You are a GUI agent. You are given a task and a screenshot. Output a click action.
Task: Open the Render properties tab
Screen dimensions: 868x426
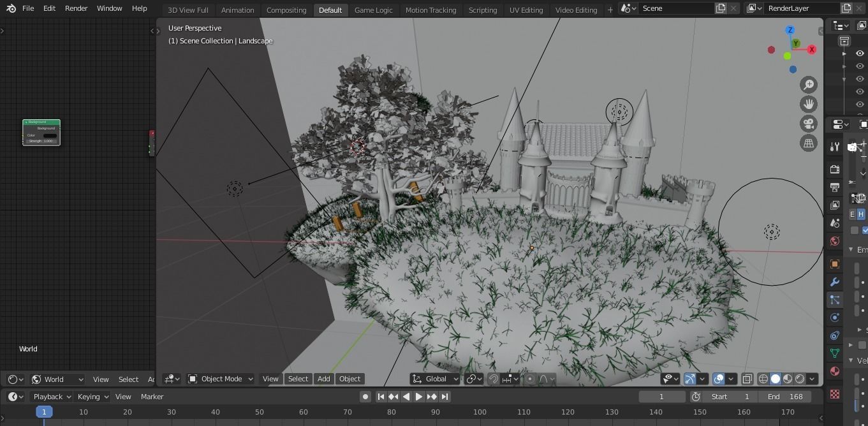pyautogui.click(x=835, y=169)
